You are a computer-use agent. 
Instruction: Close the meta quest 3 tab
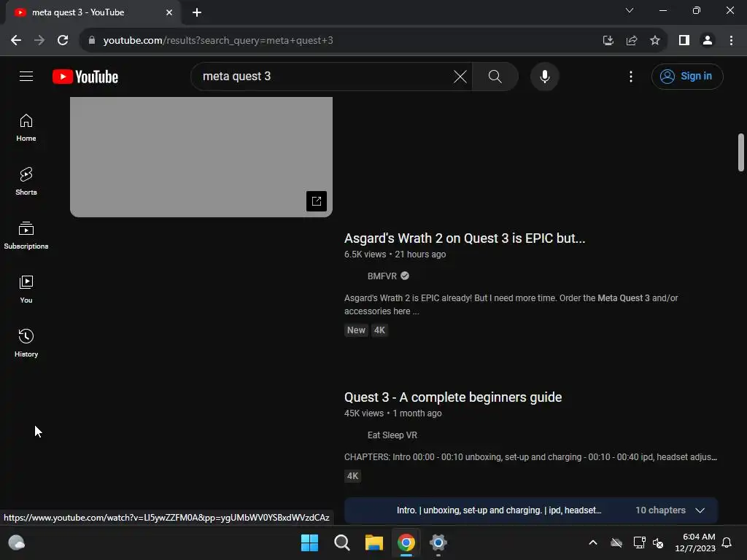(169, 12)
